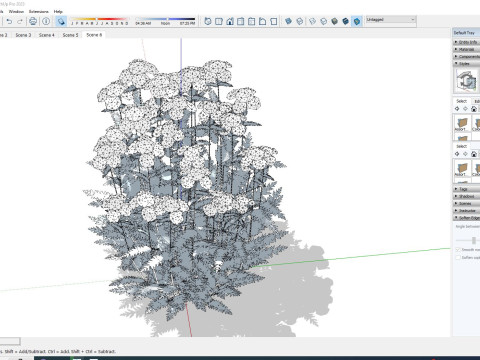
Task: Switch to the Scene 3 tab
Action: point(23,35)
